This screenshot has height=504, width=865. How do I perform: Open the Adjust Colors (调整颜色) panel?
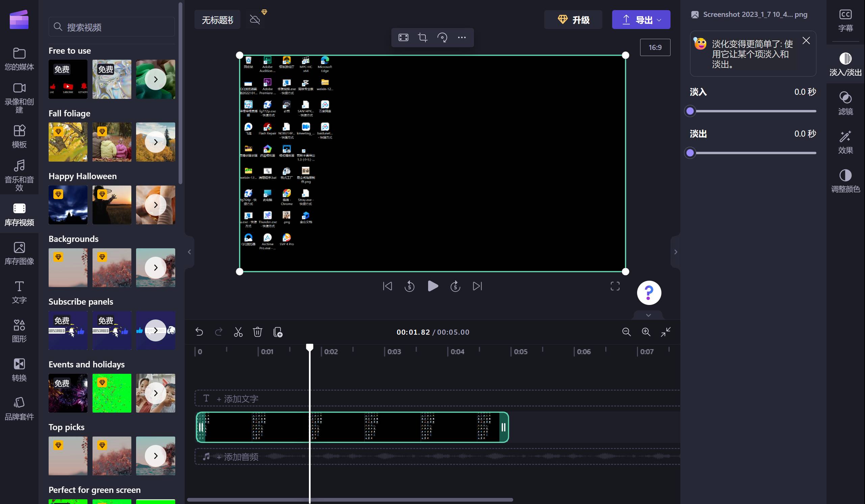click(845, 181)
